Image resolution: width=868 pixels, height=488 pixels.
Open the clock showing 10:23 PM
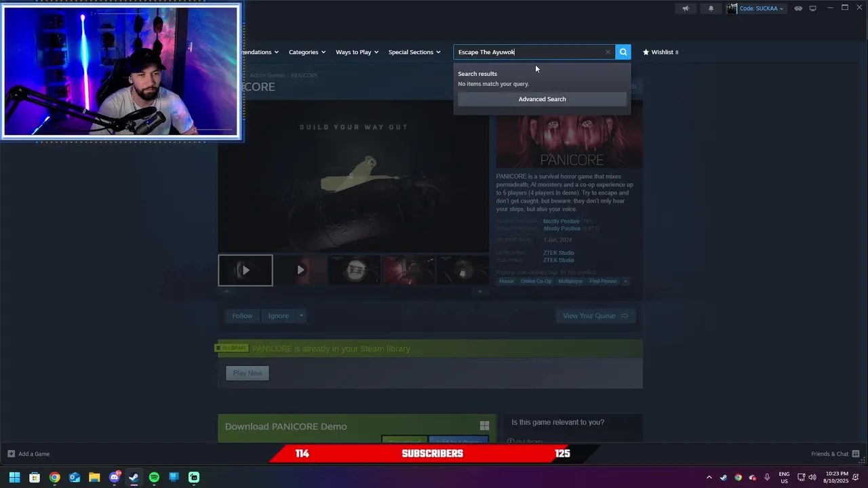point(835,477)
